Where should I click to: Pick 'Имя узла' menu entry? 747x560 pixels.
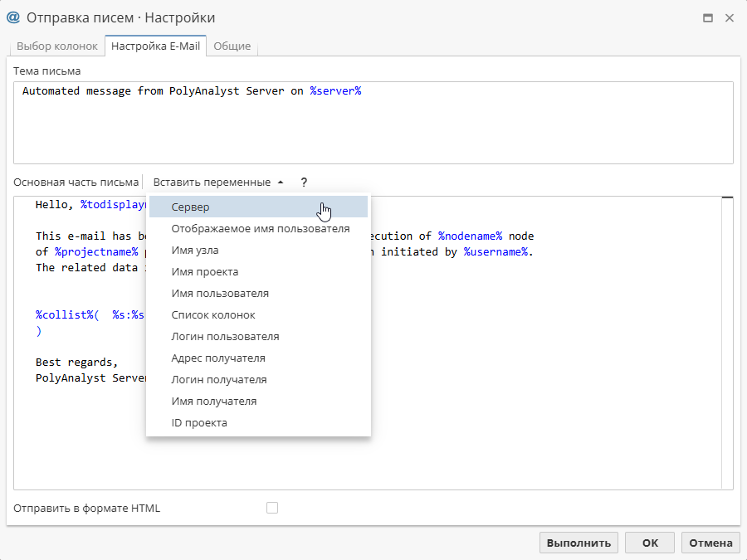click(x=258, y=250)
